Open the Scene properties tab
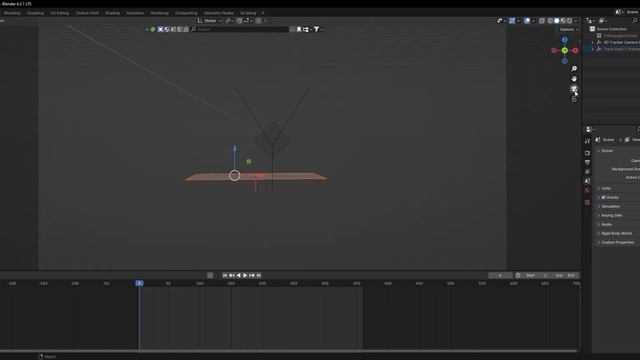This screenshot has height=360, width=640. click(587, 181)
